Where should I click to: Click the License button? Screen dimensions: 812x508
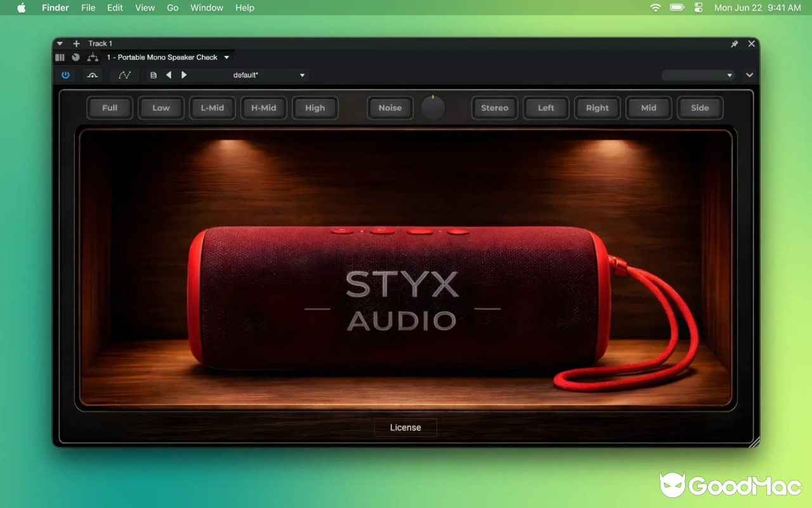405,427
